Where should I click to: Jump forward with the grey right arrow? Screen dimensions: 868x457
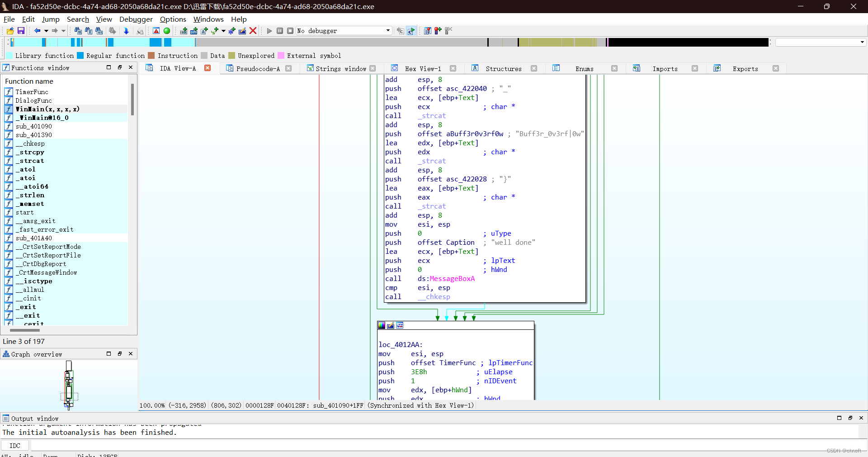tap(55, 31)
